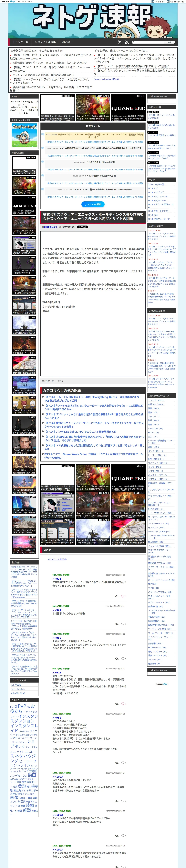
Task: Click reply arrow on first comment 1003
Action: tap(117, 763)
